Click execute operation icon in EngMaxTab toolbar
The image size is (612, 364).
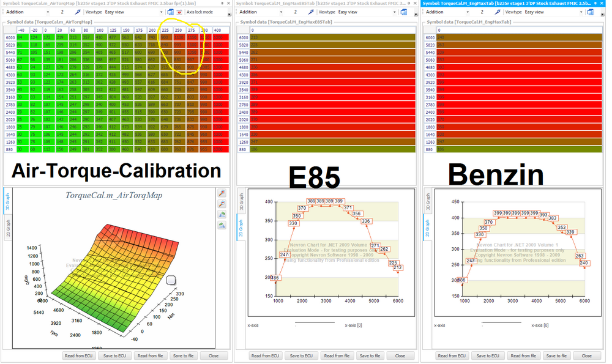pyautogui.click(x=498, y=12)
